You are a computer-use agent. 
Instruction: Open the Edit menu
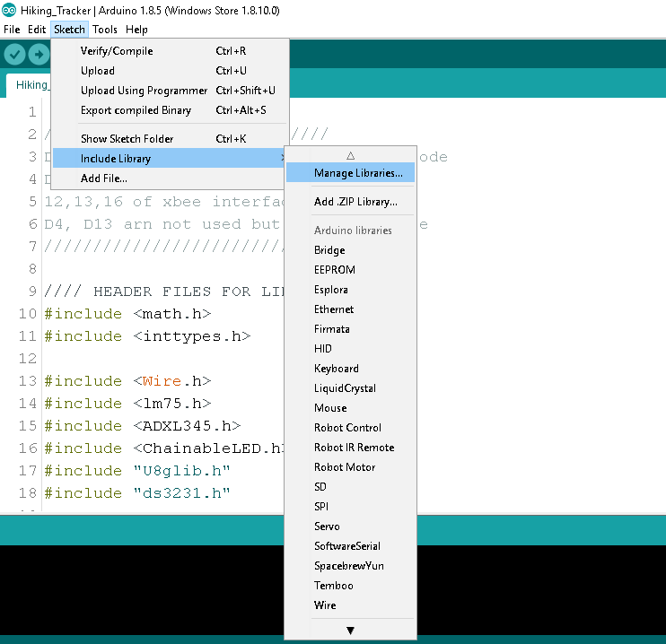pos(37,30)
